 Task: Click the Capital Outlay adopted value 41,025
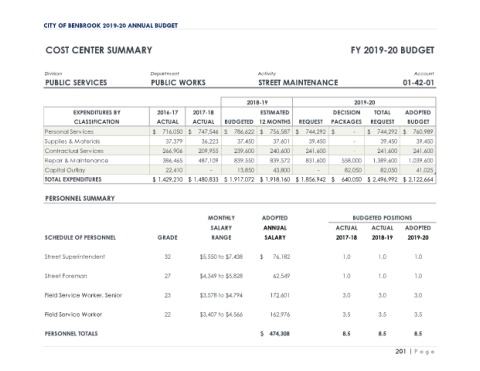pyautogui.click(x=425, y=170)
